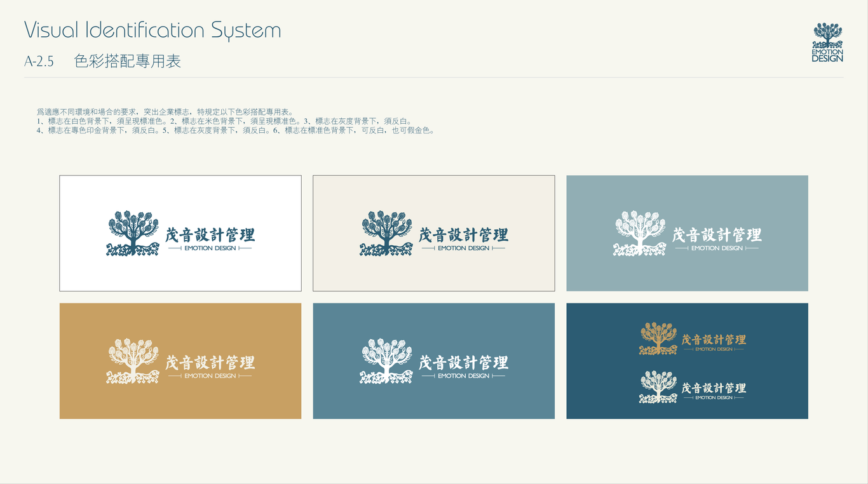Viewport: 868px width, 484px height.
Task: Click the white tree icon on navy card
Action: pos(658,387)
